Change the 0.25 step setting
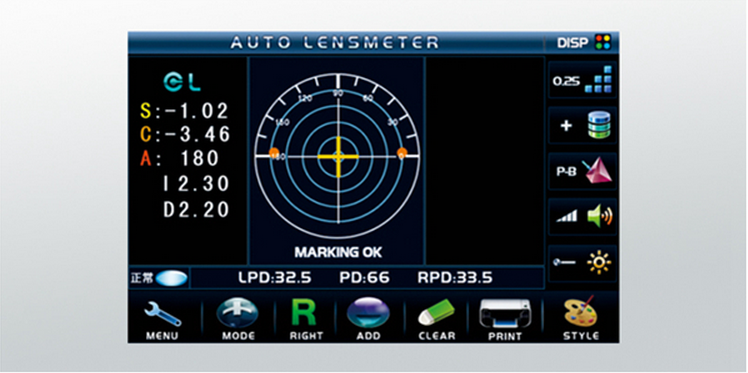This screenshot has width=748, height=373. coord(582,80)
